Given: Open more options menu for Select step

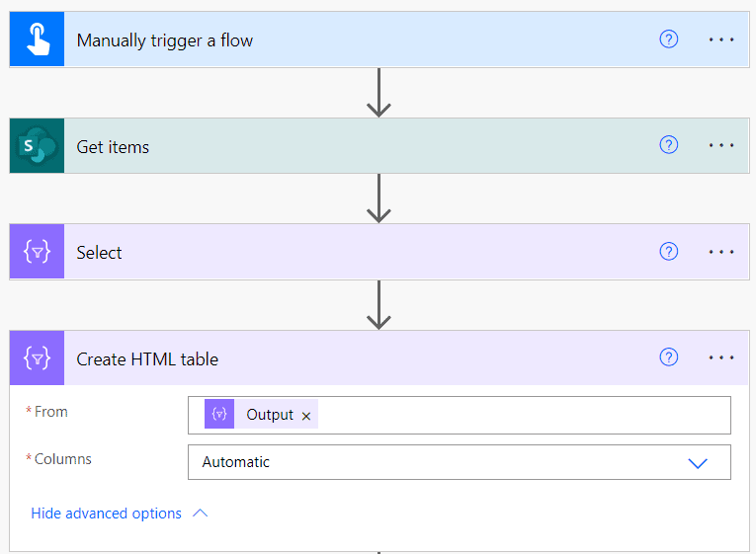Looking at the screenshot, I should [721, 252].
